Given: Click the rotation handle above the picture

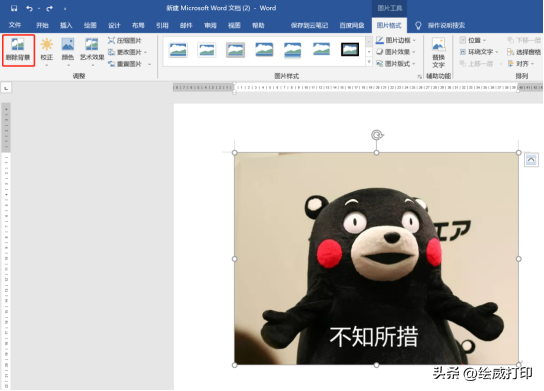Looking at the screenshot, I should click(x=377, y=135).
